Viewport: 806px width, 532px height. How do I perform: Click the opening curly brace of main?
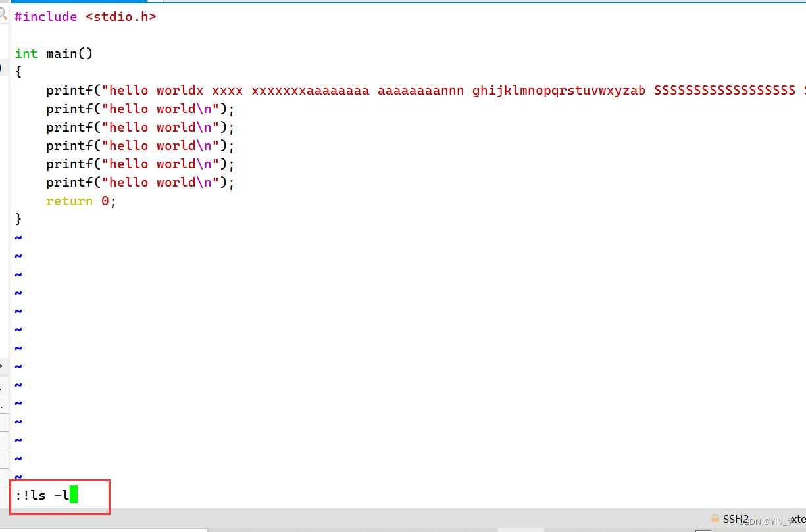click(18, 72)
